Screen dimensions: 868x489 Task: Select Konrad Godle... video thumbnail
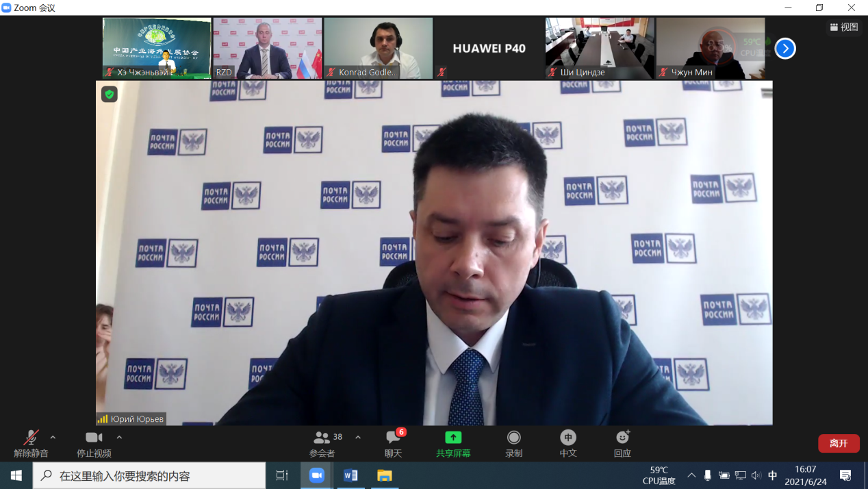tap(379, 48)
